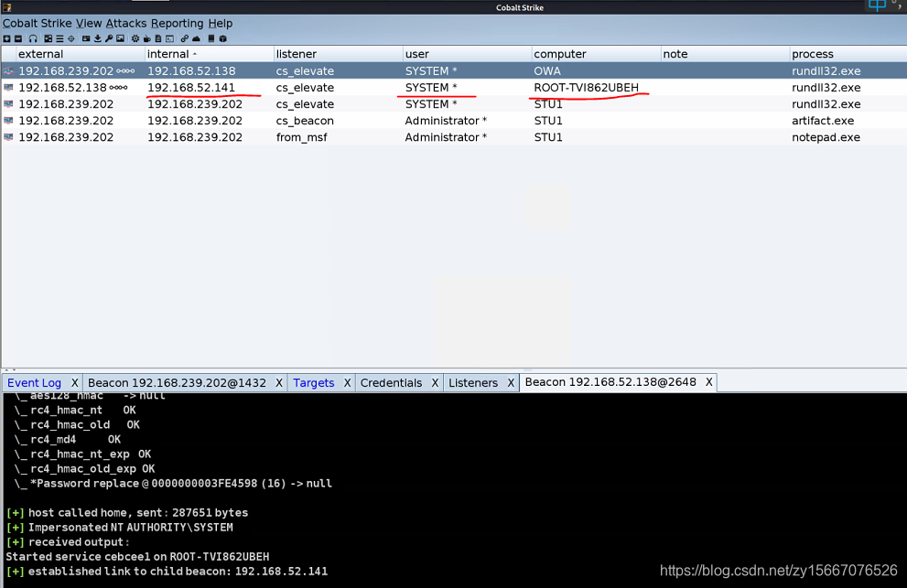
Task: Click the Disconnect minus icon in toolbar
Action: 18,38
